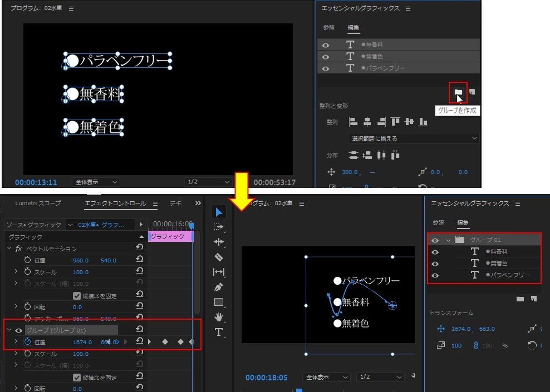Go to previous keyframe on 位置 1674.0
The width and height of the screenshot is (550, 392).
[x=109, y=342]
